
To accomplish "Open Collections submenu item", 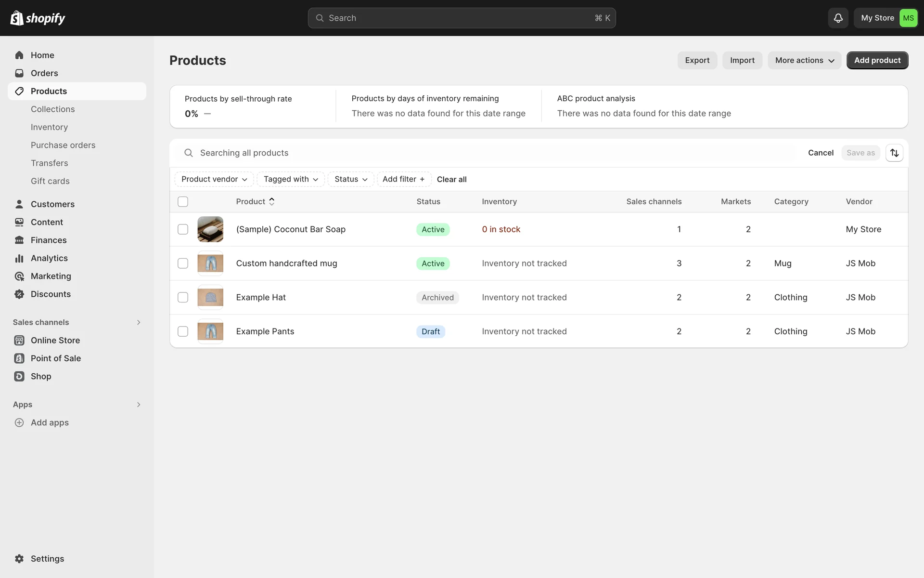I will coord(52,109).
